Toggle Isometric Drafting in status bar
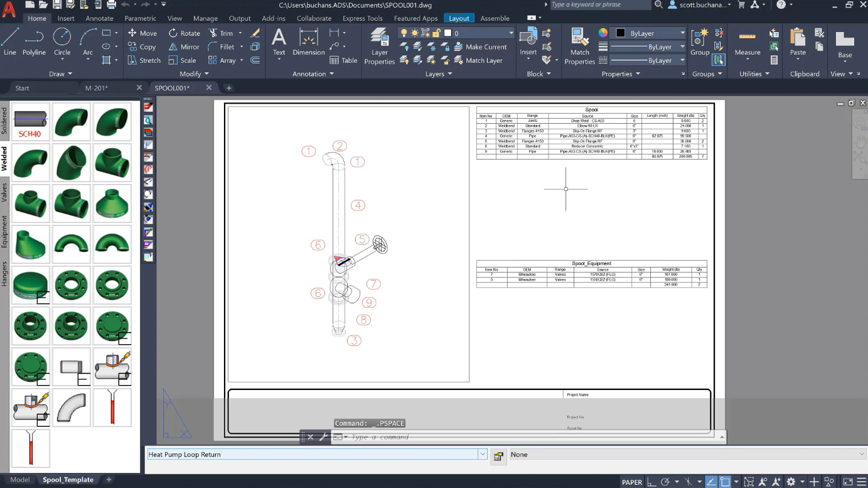868x488 pixels. (689, 482)
